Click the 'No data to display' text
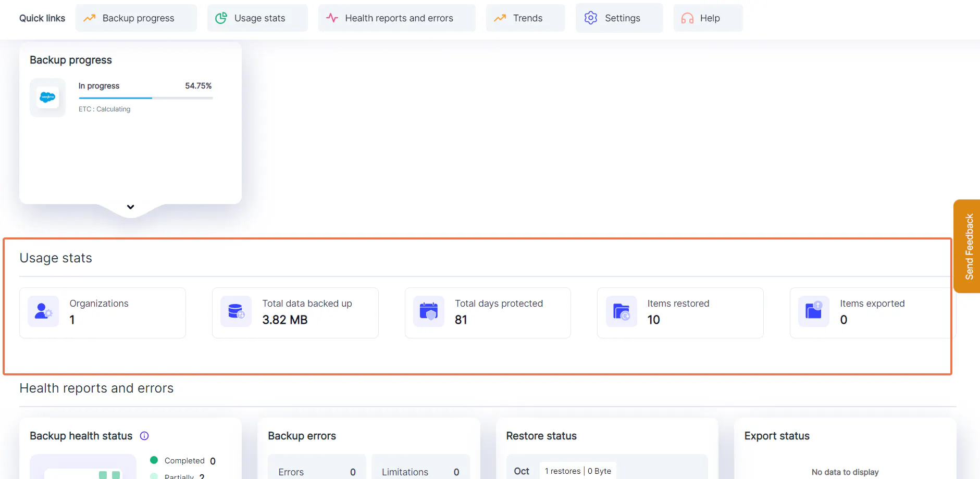Viewport: 980px width, 479px height. point(845,472)
